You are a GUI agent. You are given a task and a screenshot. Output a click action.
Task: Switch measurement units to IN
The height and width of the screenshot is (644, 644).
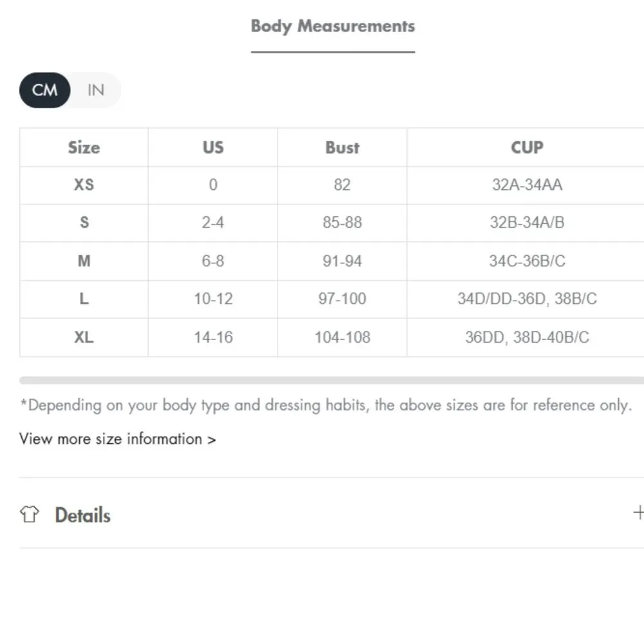tap(95, 90)
